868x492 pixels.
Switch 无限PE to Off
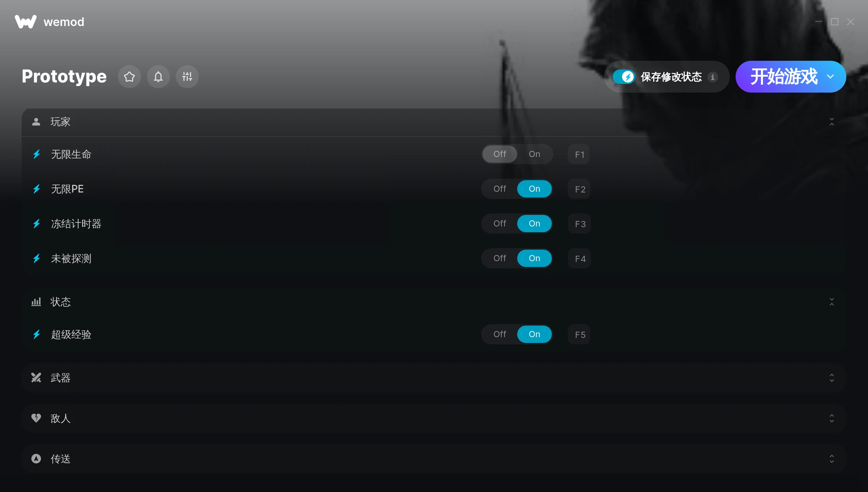500,189
